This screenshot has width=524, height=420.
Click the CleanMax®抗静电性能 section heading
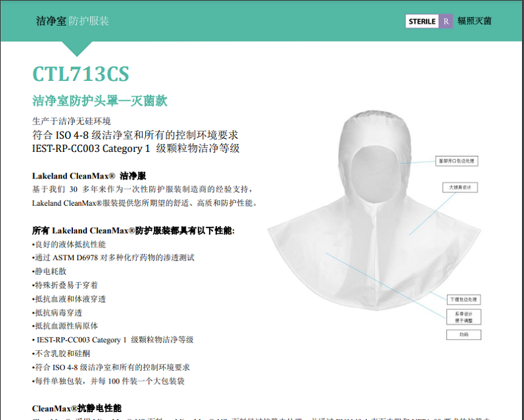coord(77,407)
